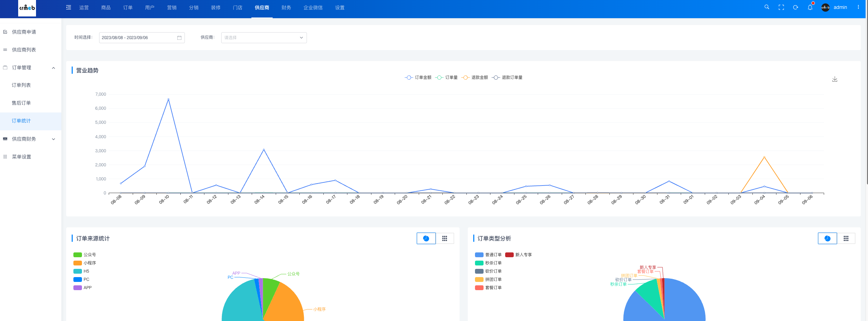
Task: Select 订单统计 in sidebar
Action: pos(31,121)
